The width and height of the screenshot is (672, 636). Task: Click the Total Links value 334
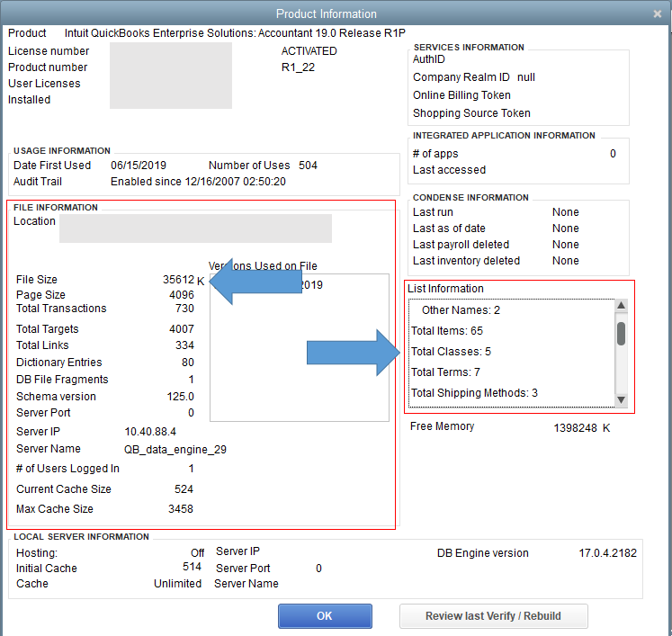click(184, 345)
